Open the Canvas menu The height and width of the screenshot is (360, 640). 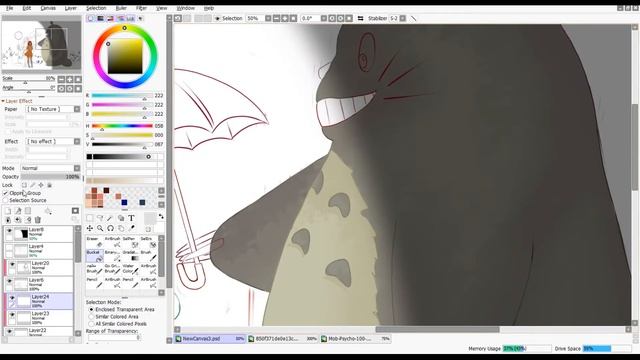click(x=48, y=8)
